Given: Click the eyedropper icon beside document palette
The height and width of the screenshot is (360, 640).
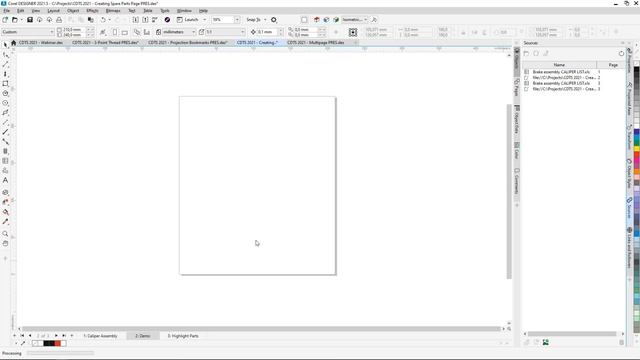Looking at the screenshot, I should click(23, 343).
